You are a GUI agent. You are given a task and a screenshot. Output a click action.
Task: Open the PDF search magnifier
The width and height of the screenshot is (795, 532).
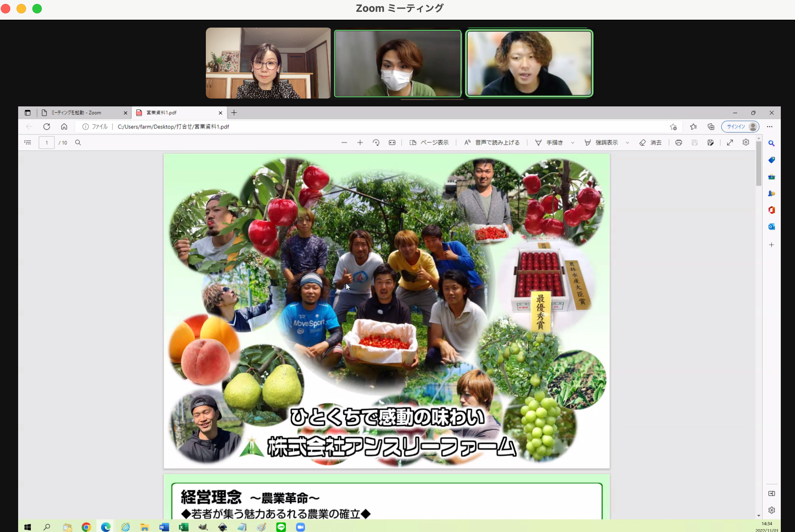point(78,143)
